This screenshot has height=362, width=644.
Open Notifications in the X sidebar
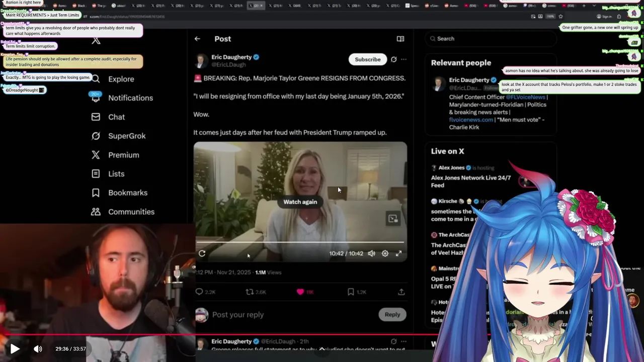pyautogui.click(x=130, y=98)
